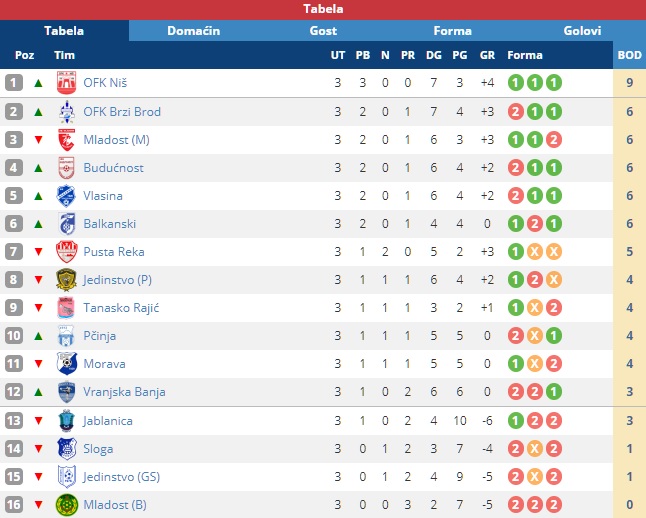Click the Morava football badge icon

[x=66, y=364]
